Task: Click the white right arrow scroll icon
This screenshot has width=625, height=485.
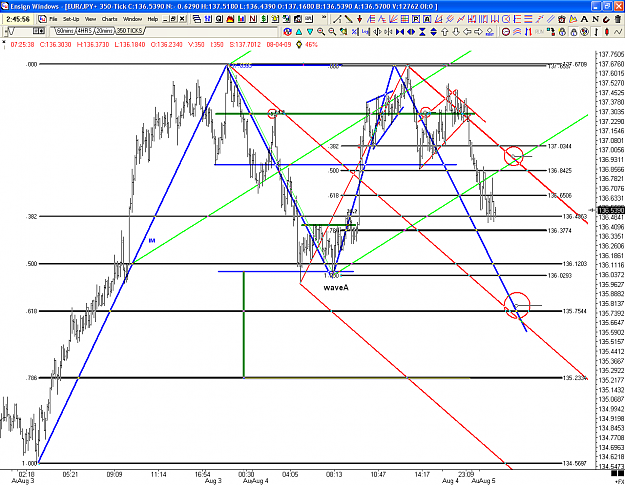Action: (x=478, y=31)
